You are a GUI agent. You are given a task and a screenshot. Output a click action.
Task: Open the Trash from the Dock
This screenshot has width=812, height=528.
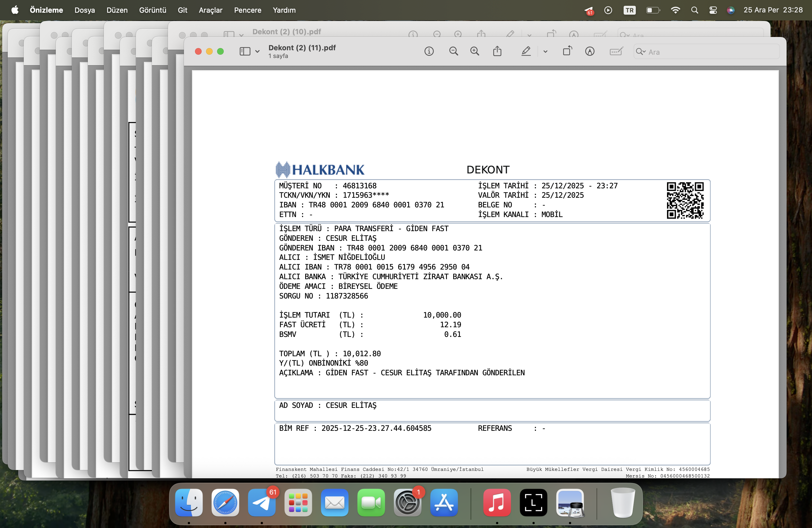(x=623, y=502)
